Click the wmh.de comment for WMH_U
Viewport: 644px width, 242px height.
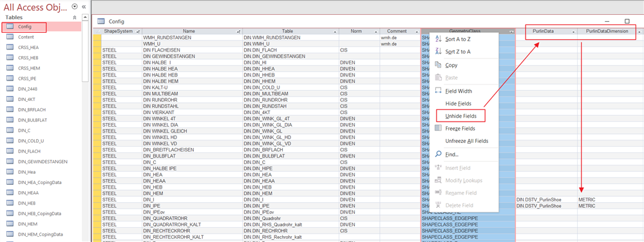[x=401, y=44]
